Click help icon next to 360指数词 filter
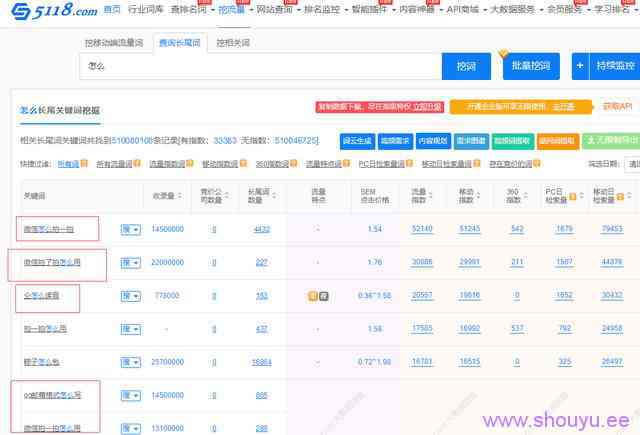Image resolution: width=640 pixels, height=435 pixels. (293, 164)
